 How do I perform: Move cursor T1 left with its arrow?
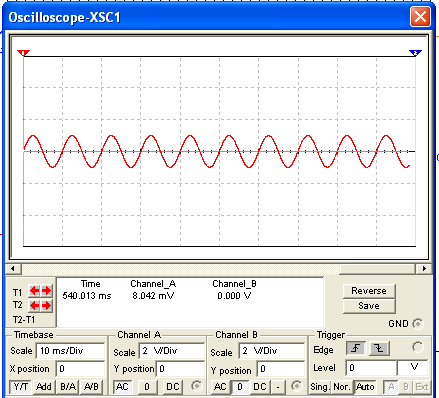tap(34, 291)
